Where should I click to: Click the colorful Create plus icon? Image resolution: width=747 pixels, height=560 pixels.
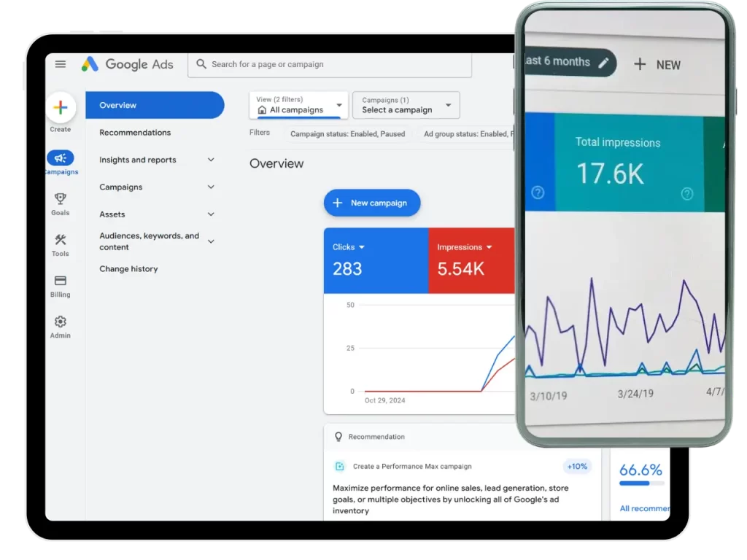click(x=61, y=108)
